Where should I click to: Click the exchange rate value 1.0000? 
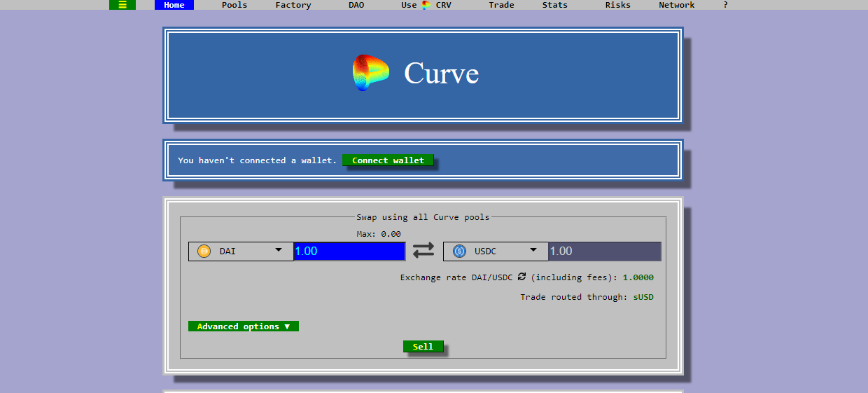638,277
